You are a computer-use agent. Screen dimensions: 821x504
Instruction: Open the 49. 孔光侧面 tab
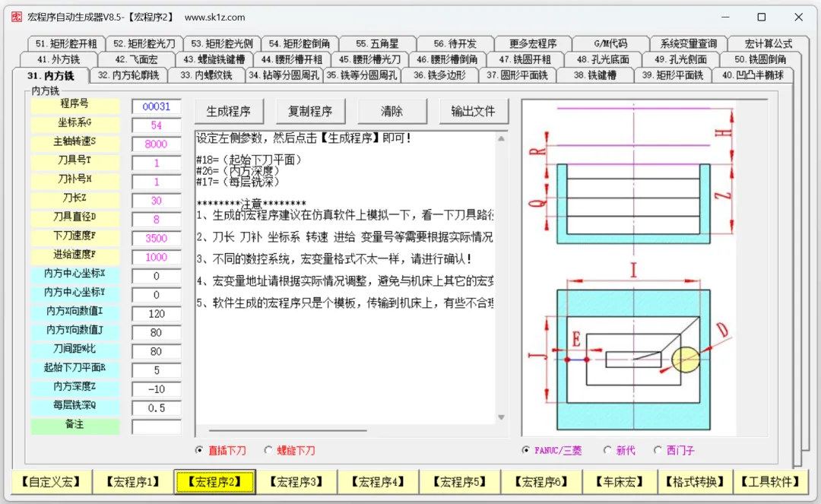[x=680, y=59]
